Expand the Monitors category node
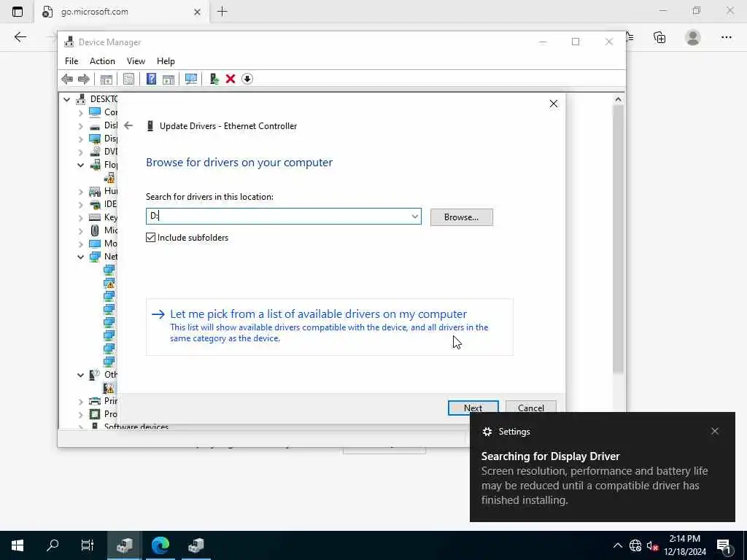 click(x=80, y=244)
